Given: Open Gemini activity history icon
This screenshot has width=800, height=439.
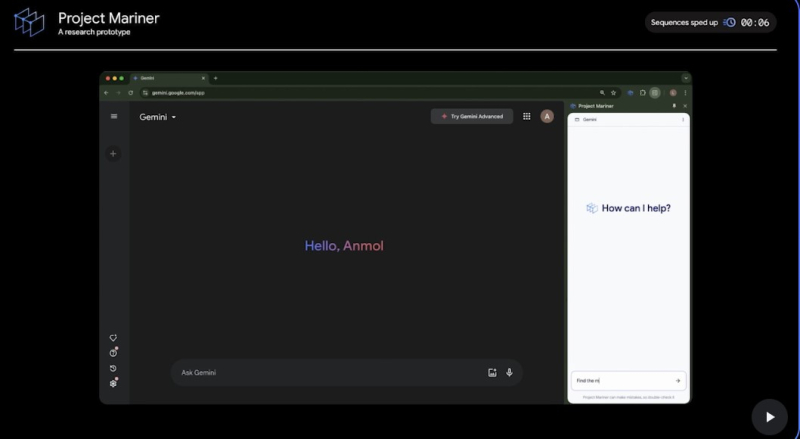Looking at the screenshot, I should pos(114,368).
